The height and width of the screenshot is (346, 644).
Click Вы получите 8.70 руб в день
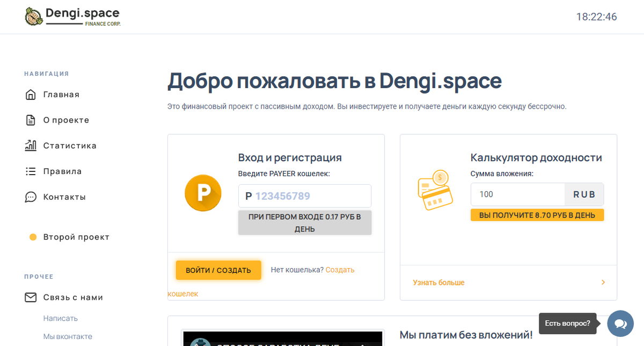(537, 215)
